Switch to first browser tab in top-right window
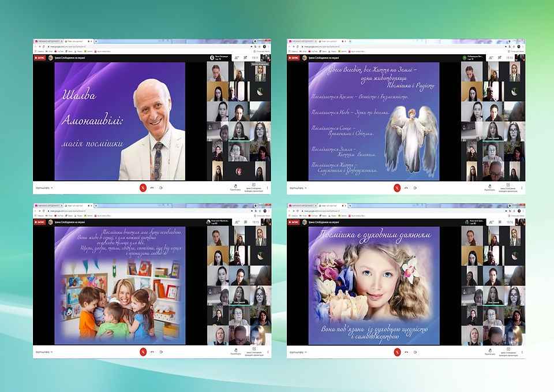 pyautogui.click(x=303, y=42)
